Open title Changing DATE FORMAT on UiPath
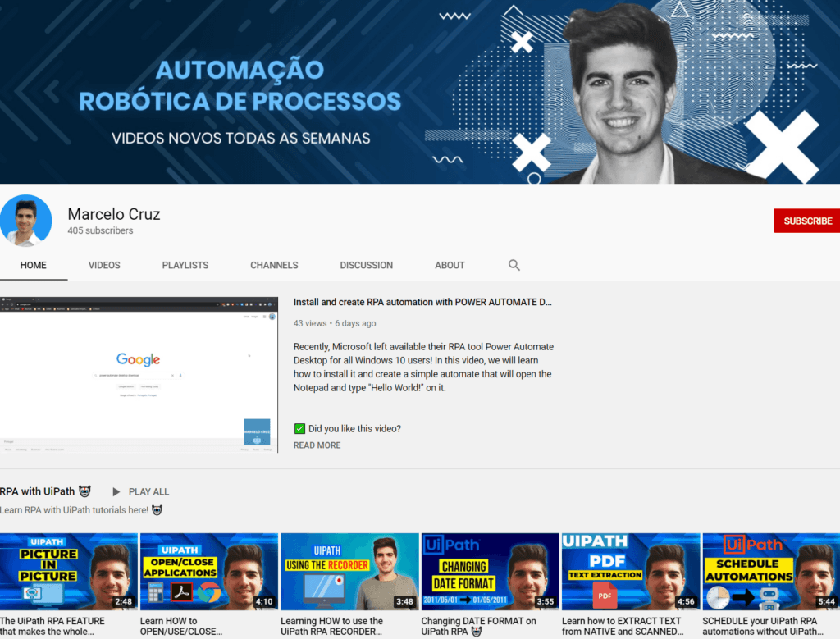Screen dimensions: 840x639 [x=478, y=626]
